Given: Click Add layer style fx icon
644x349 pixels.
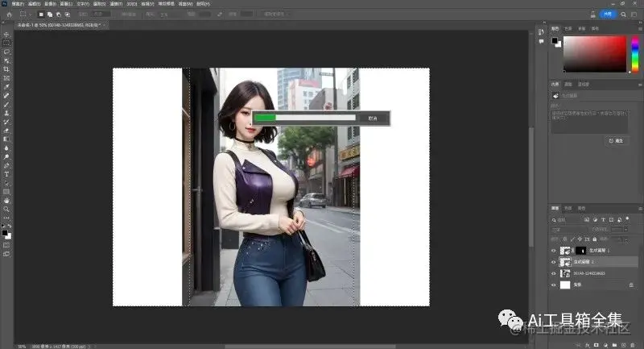Looking at the screenshot, I should point(588,345).
